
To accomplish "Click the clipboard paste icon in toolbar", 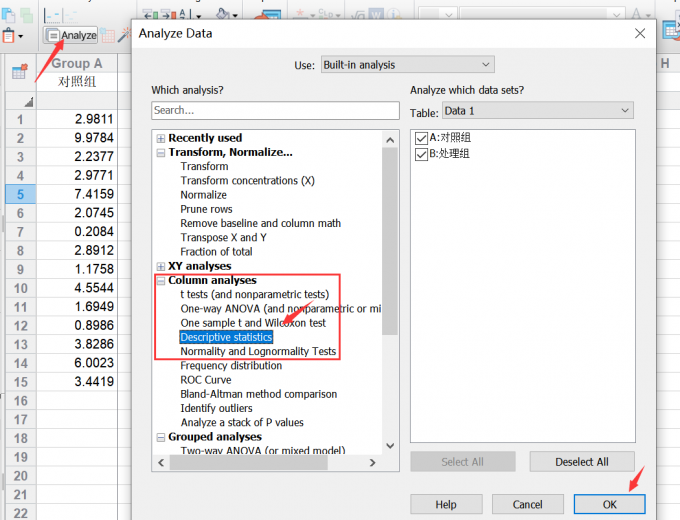I will point(9,36).
